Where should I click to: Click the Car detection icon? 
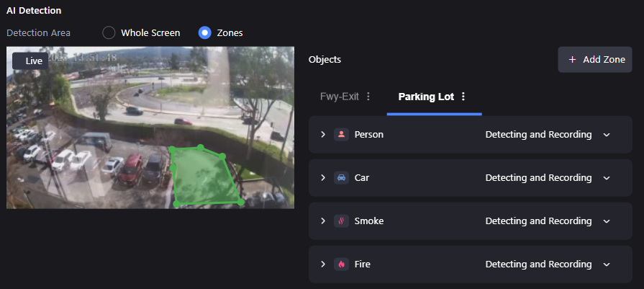[x=341, y=177]
